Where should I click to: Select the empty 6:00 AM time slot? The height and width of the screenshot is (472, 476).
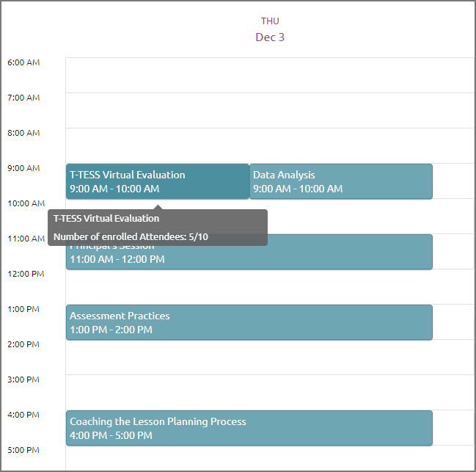270,75
